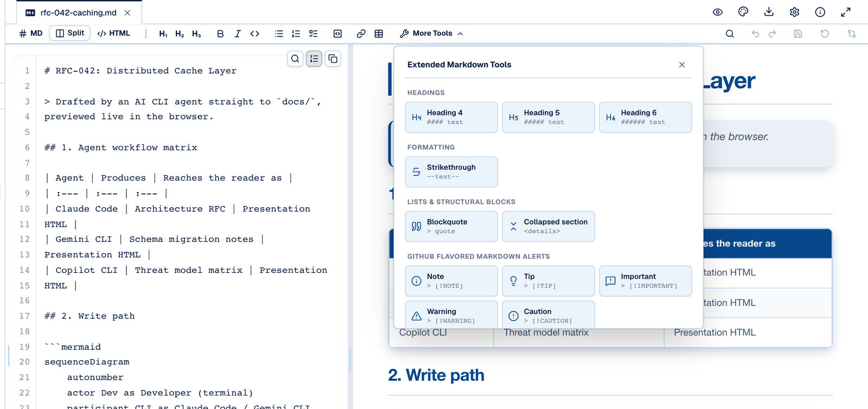
Task: Open the info panel
Action: [820, 12]
